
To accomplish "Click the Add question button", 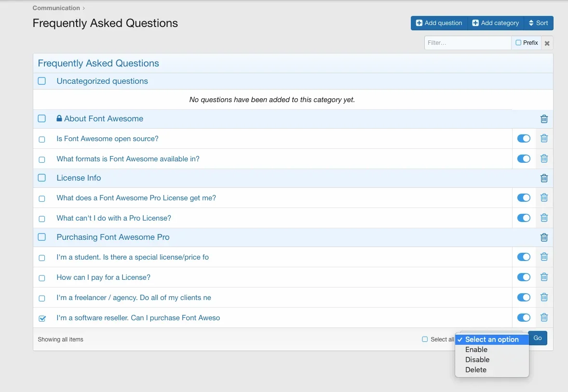I will tap(439, 23).
